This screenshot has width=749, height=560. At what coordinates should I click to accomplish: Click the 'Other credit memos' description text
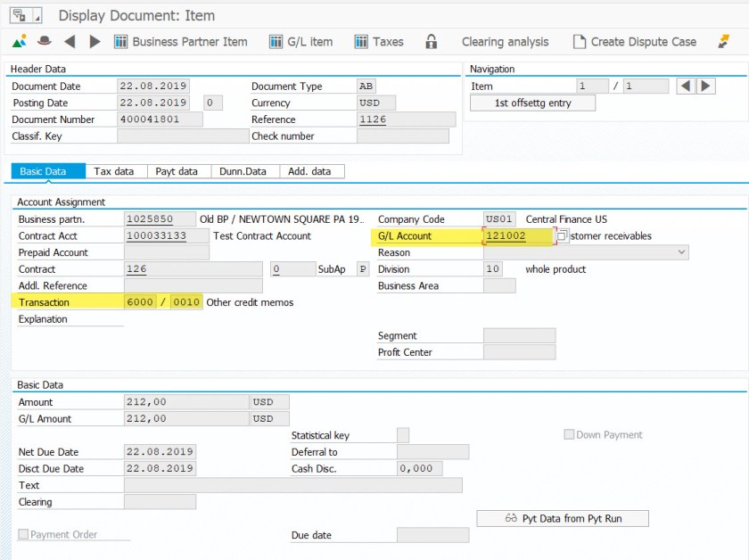(250, 302)
